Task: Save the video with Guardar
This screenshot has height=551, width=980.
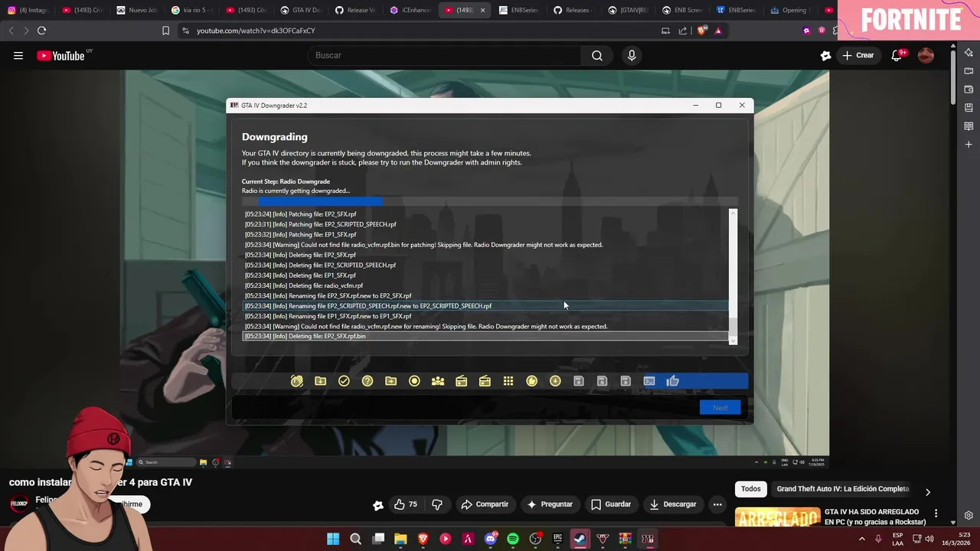Action: pyautogui.click(x=611, y=504)
